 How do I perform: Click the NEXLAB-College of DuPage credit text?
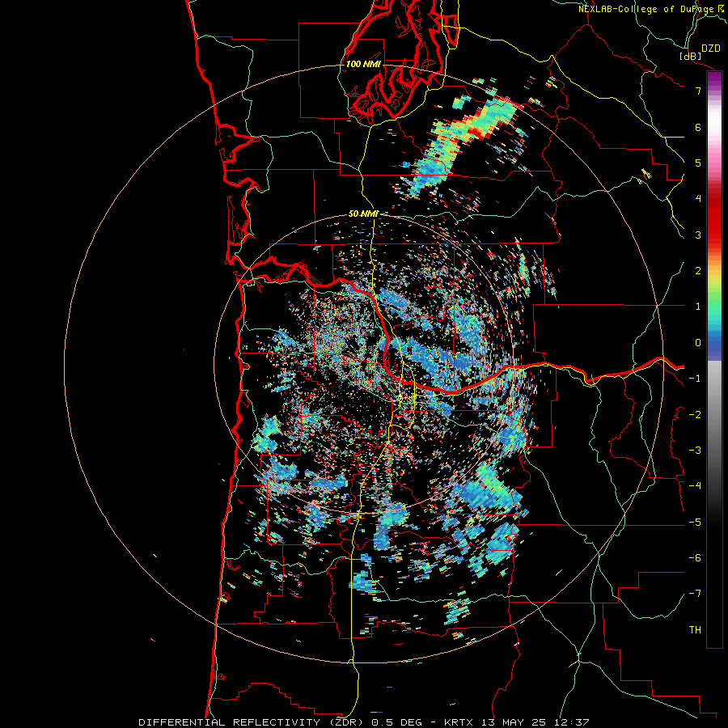(x=645, y=9)
